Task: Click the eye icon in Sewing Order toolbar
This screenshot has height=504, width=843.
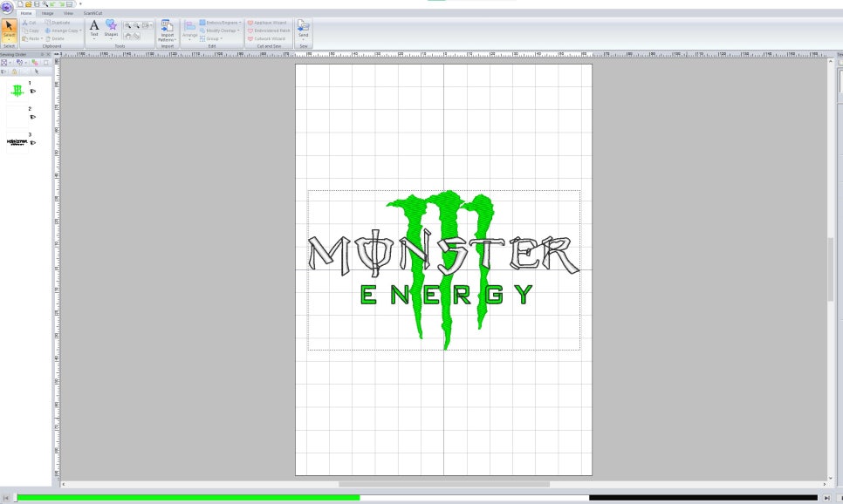Action: (4, 71)
